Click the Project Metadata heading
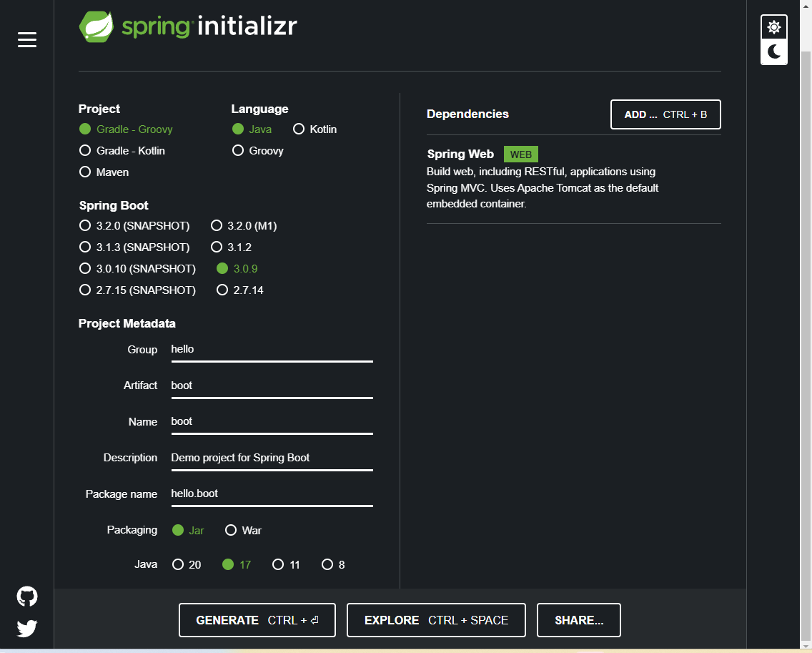The width and height of the screenshot is (812, 653). click(x=127, y=323)
